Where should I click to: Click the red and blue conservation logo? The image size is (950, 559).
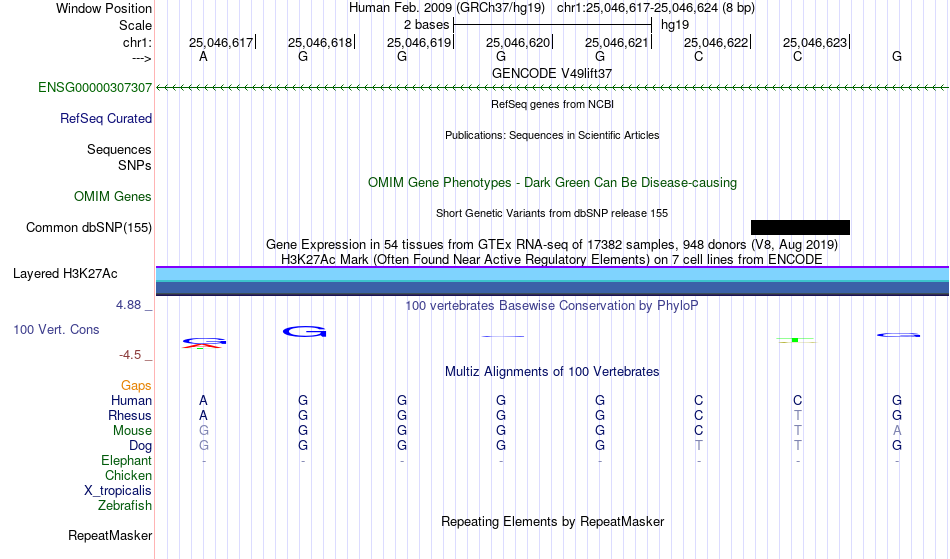tap(204, 343)
